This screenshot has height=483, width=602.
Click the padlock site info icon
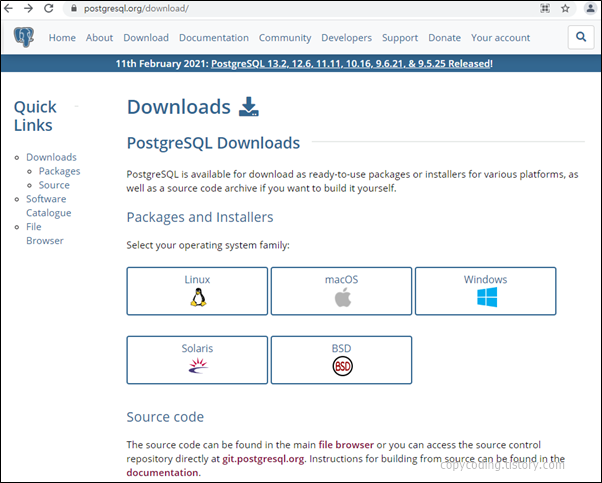coord(74,8)
